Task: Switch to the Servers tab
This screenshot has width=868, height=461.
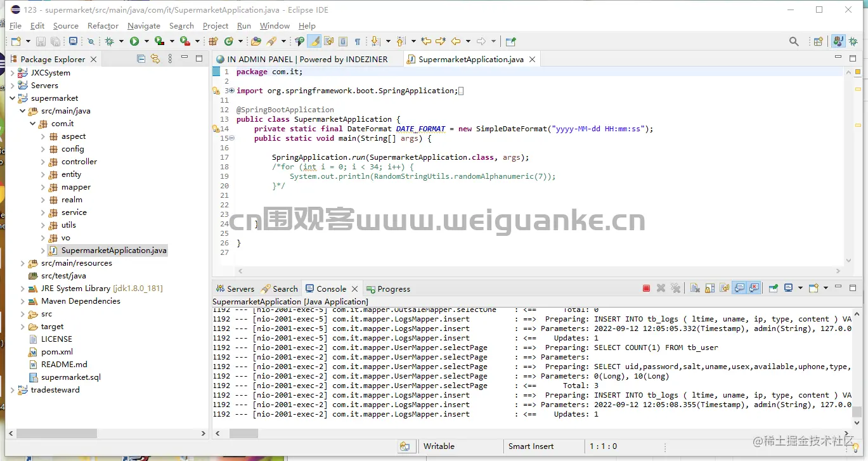Action: 235,289
